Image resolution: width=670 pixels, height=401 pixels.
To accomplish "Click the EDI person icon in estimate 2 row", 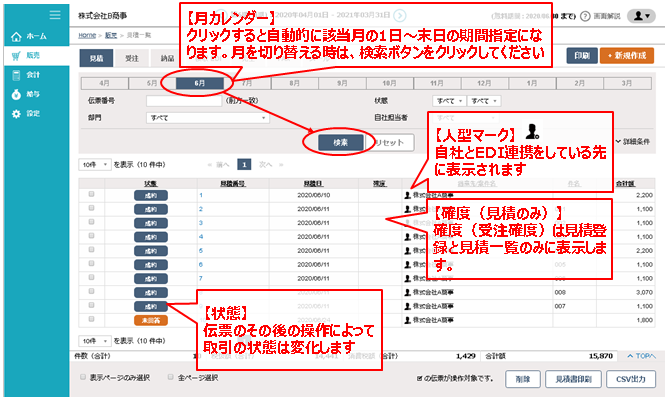I will (x=407, y=209).
